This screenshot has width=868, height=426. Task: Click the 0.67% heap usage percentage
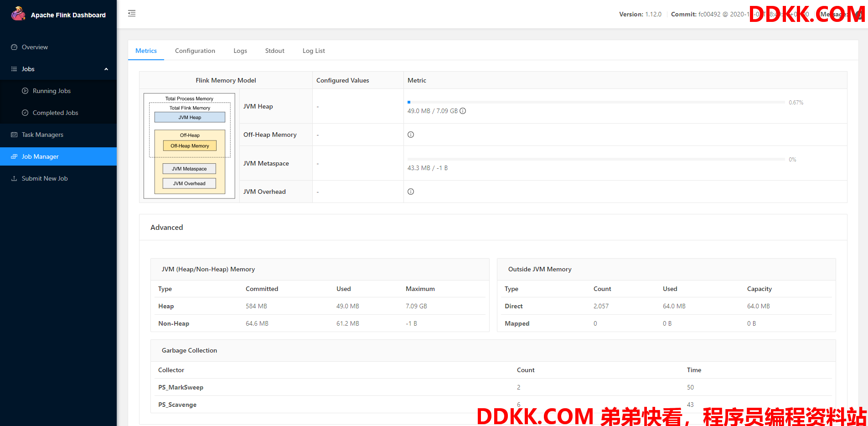[796, 103]
